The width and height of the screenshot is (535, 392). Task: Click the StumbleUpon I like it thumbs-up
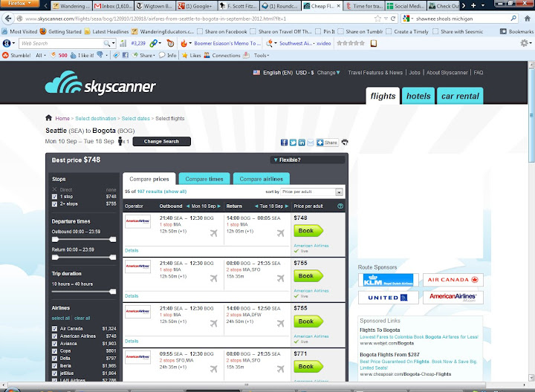click(74, 55)
